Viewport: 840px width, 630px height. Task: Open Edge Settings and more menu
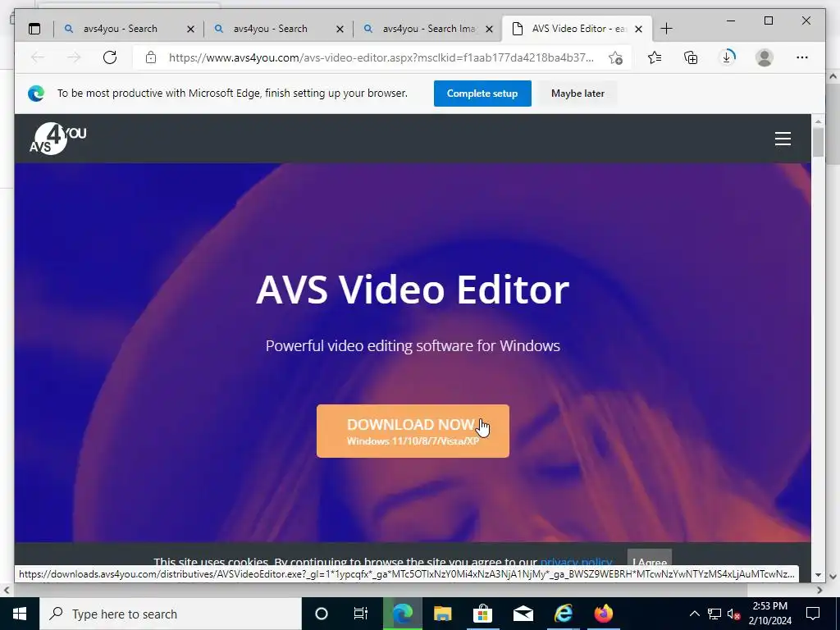coord(802,57)
